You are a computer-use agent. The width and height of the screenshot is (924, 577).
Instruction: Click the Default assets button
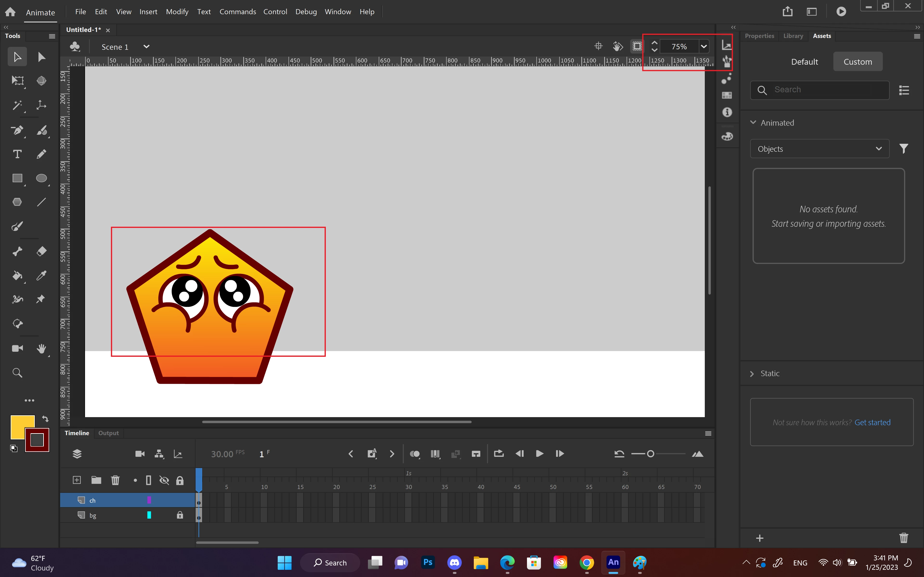(x=804, y=62)
